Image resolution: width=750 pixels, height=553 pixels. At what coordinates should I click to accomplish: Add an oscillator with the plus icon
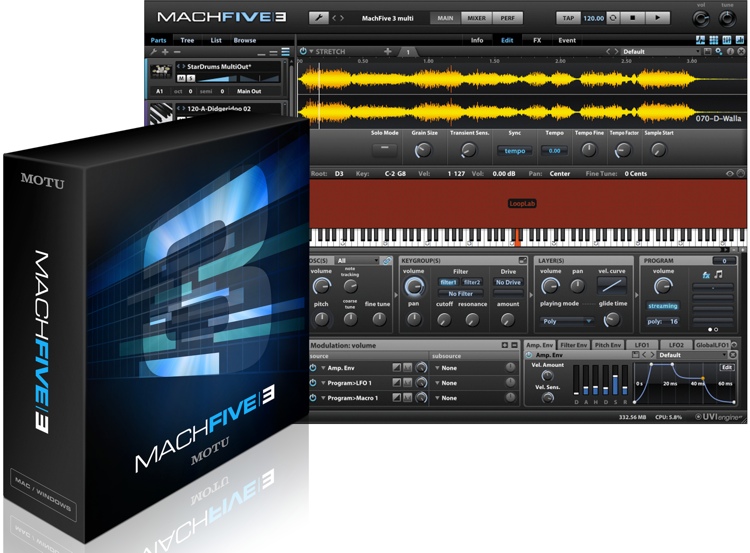387,51
